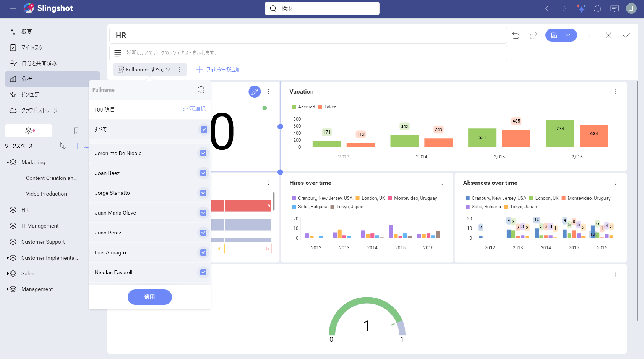Open the user profile avatar J
Screen dimensions: 644x359
tap(631, 8)
